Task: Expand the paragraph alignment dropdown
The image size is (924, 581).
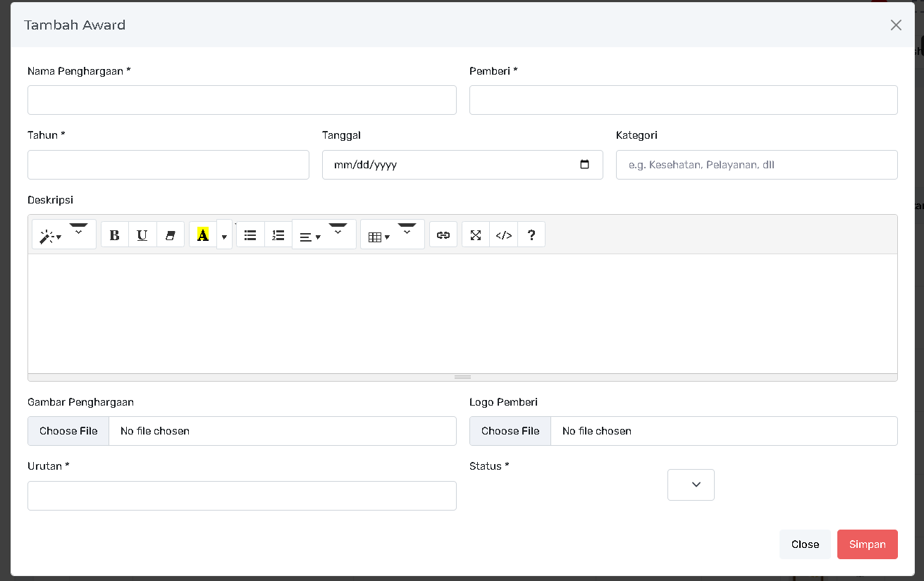Action: click(310, 237)
